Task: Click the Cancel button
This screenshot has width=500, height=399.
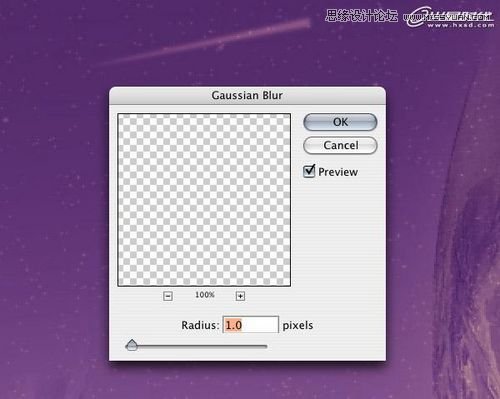Action: [340, 145]
